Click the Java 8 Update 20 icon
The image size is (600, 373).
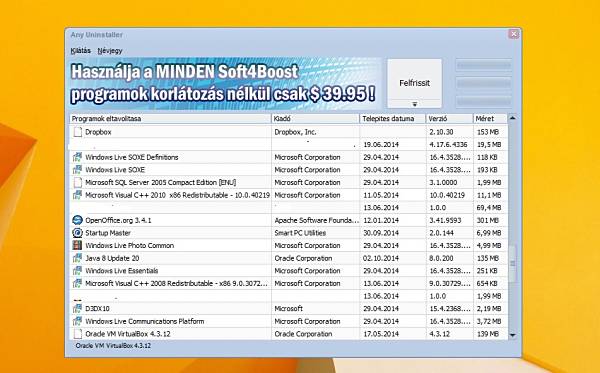(77, 258)
